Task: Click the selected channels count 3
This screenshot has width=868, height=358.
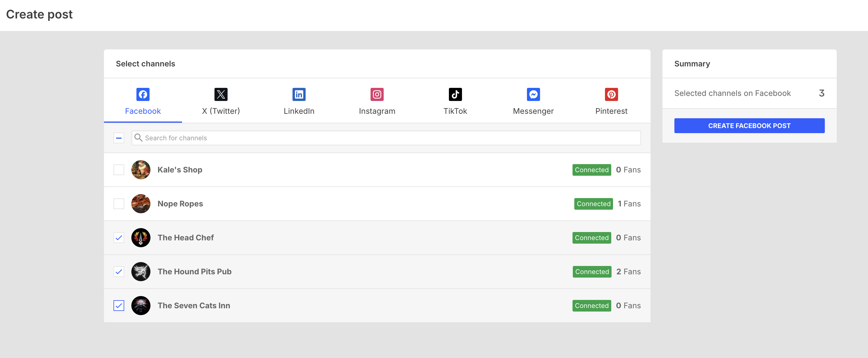Action: (x=822, y=93)
